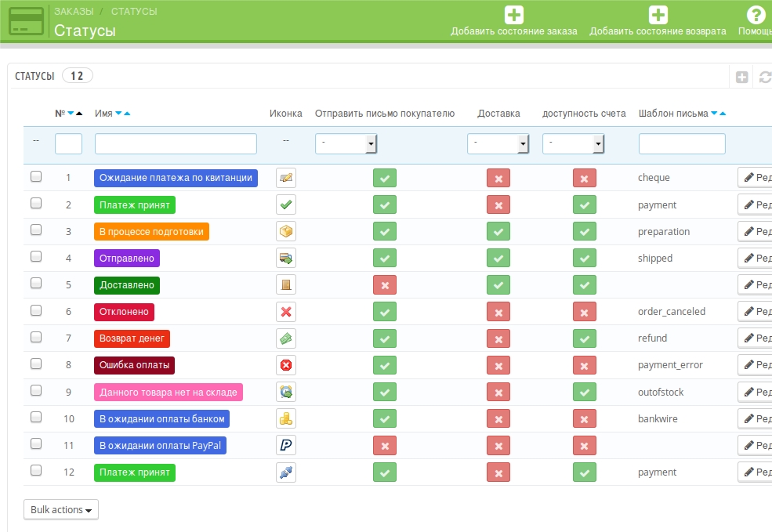
Task: Click pink Данного товара нет на складе label
Action: pyautogui.click(x=169, y=393)
